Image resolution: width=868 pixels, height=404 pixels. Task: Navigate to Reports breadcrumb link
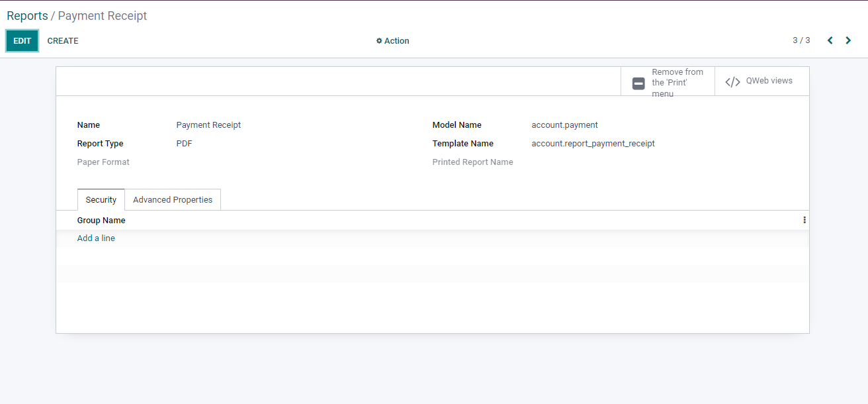pos(27,16)
